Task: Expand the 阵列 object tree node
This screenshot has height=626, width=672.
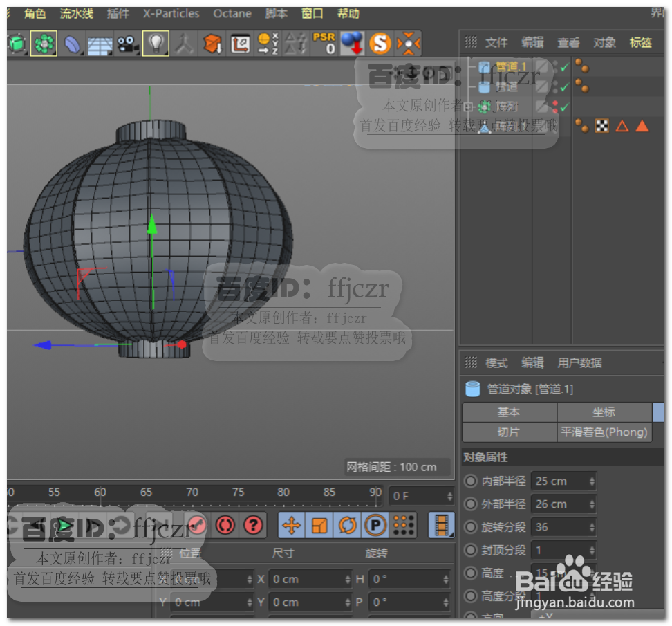Action: [x=469, y=107]
